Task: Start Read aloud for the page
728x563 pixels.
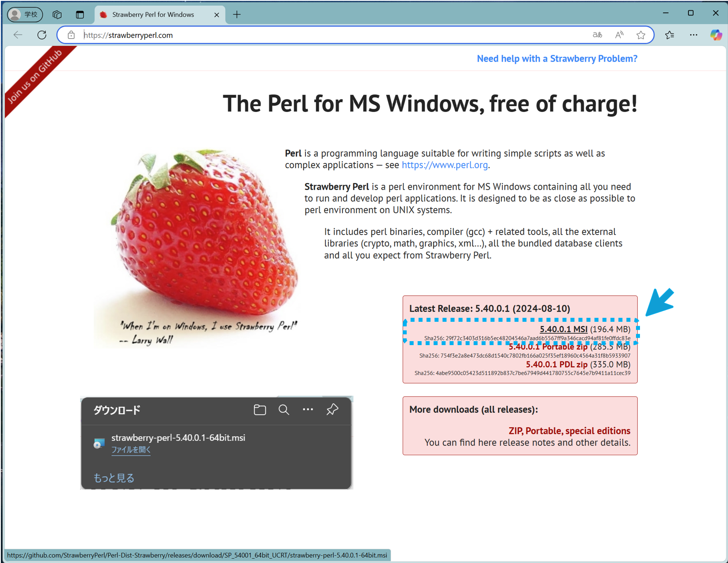Action: pos(619,35)
